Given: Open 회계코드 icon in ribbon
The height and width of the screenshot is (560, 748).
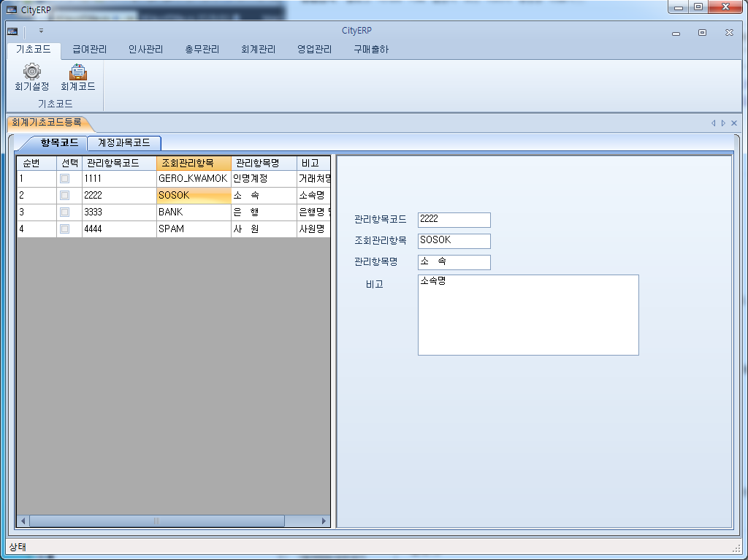Looking at the screenshot, I should 77,72.
